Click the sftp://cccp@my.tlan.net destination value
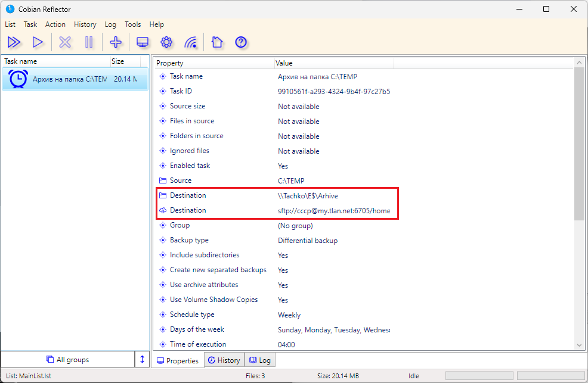Screen dimensions: 588x383 (334, 211)
